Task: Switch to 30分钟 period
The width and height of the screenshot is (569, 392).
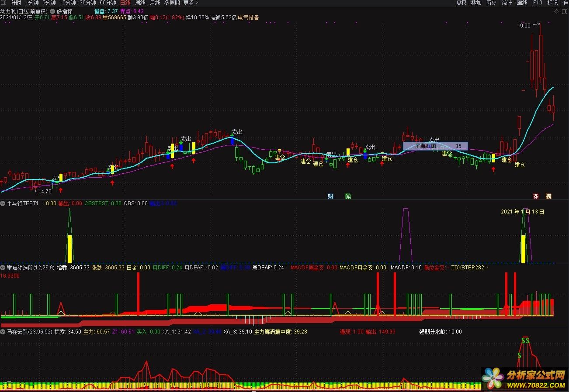Action: (88, 3)
